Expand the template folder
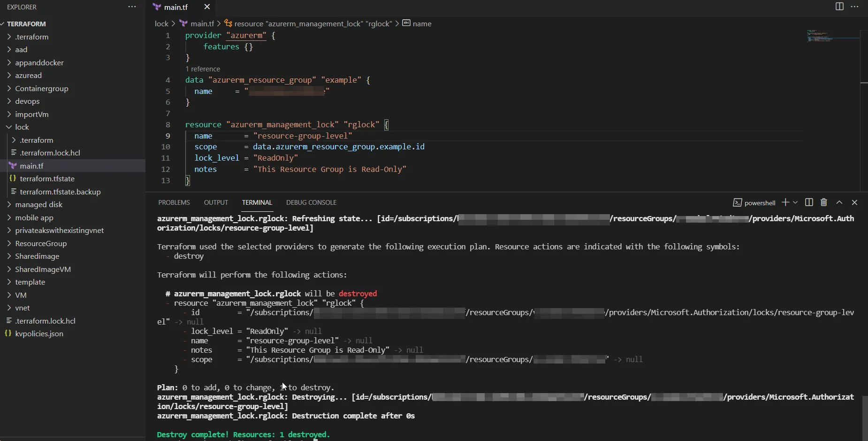 click(30, 282)
